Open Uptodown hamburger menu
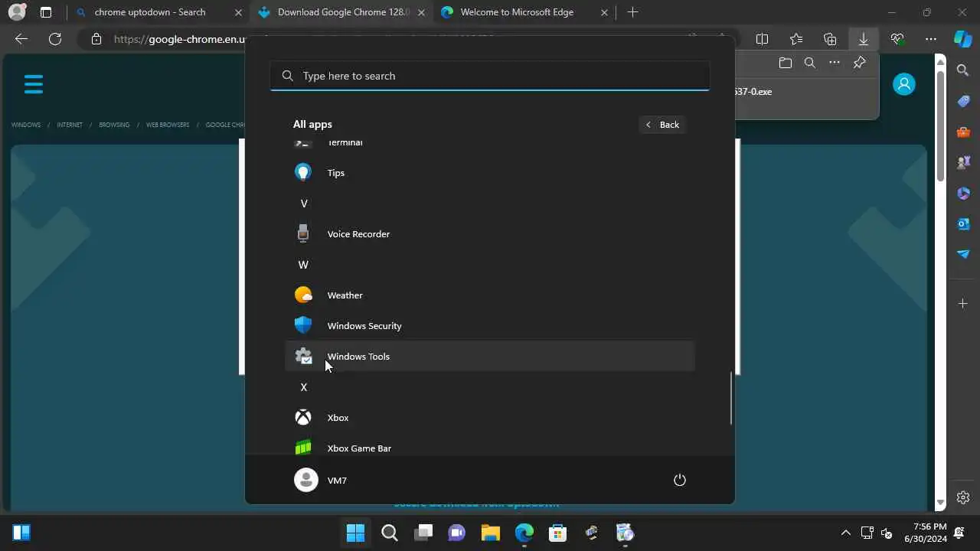The height and width of the screenshot is (551, 980). pyautogui.click(x=34, y=83)
